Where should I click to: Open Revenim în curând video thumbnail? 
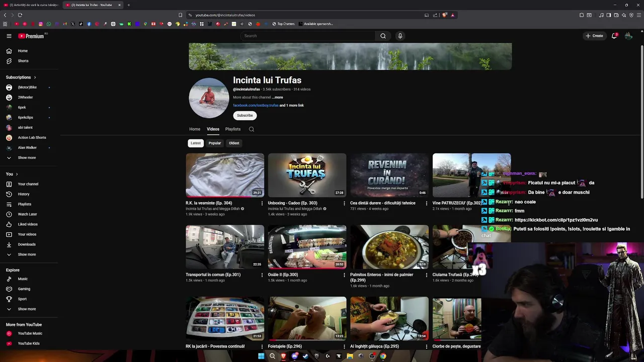point(389,175)
